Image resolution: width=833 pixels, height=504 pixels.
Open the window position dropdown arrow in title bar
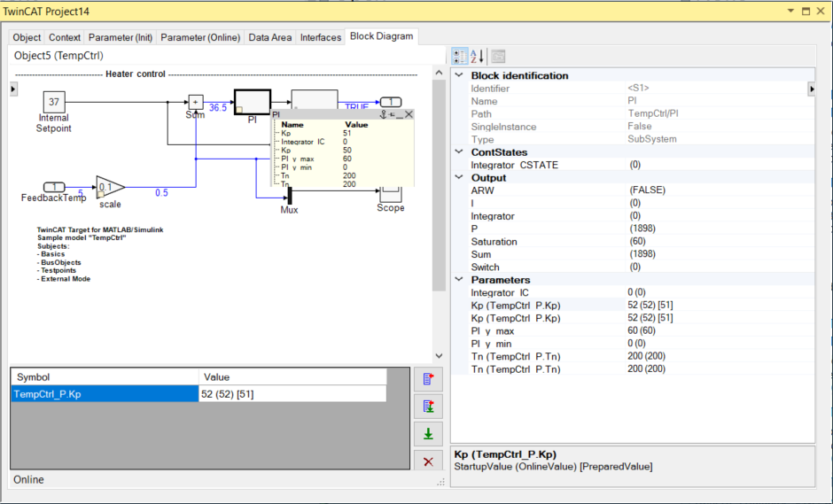790,11
